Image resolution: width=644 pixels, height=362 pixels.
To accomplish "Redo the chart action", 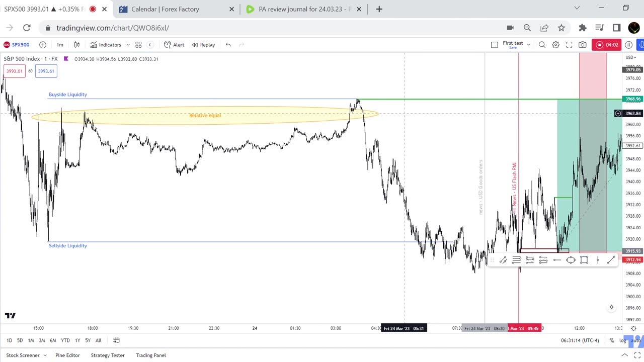I will click(242, 45).
